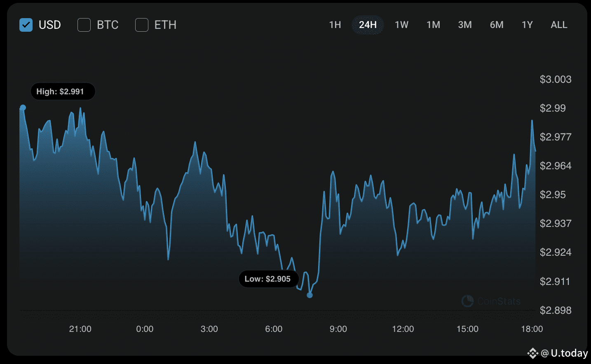Click the $3.003 price axis label
This screenshot has height=364, width=591.
[x=556, y=79]
